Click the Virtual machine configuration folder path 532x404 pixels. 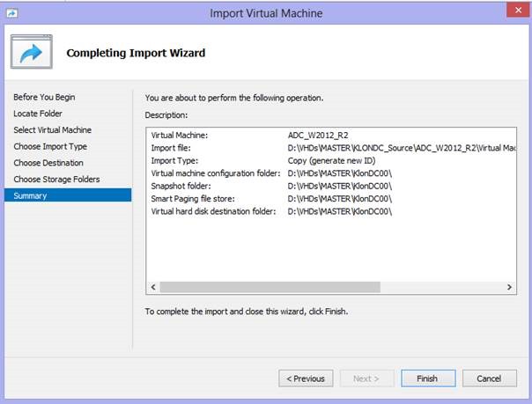pos(340,173)
